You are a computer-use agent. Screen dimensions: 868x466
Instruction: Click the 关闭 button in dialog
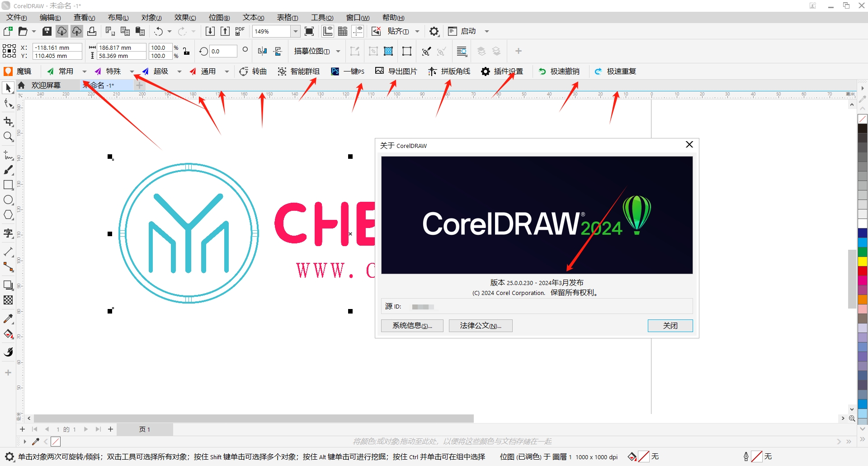[670, 326]
